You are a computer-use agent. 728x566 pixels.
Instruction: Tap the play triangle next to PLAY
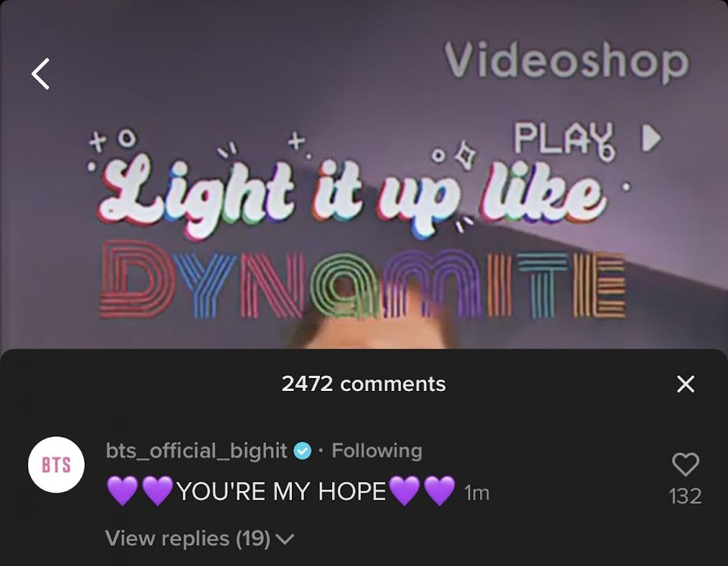652,138
